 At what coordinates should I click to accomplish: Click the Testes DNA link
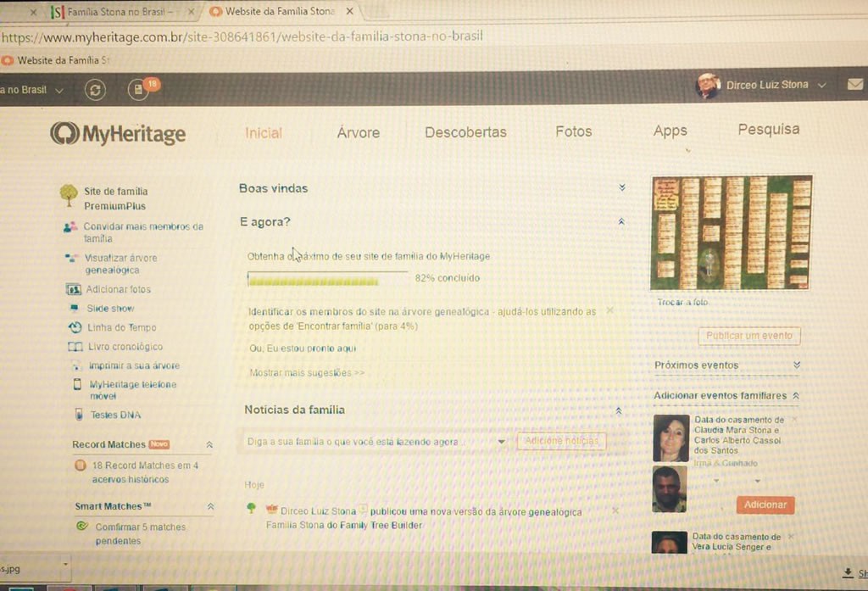coord(115,415)
